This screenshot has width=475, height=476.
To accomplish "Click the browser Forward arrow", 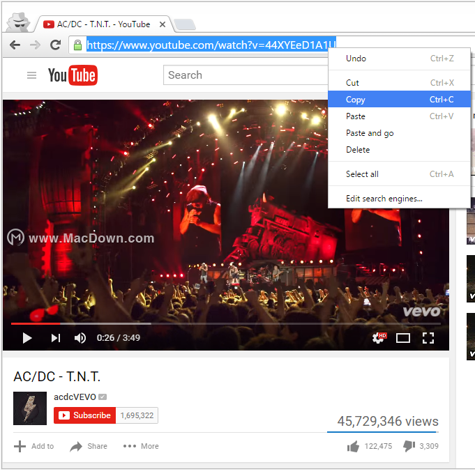I will pos(36,45).
